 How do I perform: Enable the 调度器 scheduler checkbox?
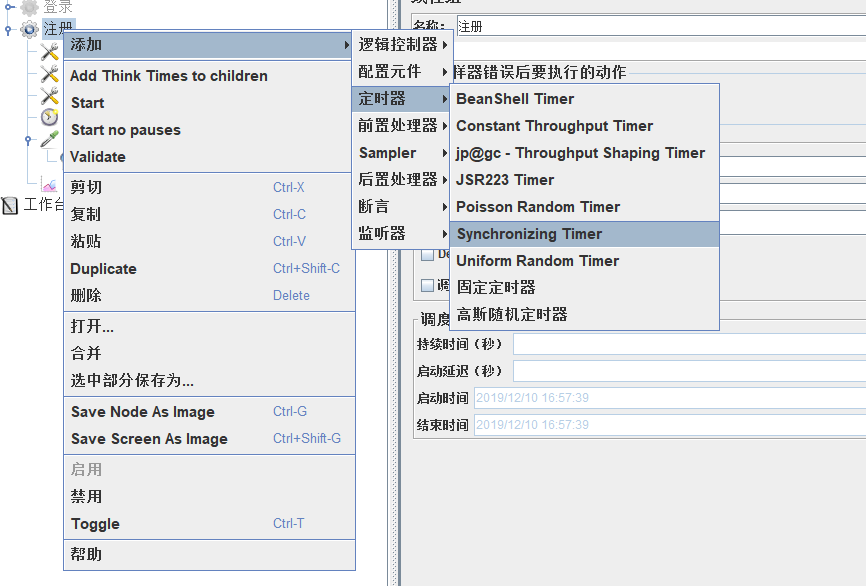tap(428, 285)
